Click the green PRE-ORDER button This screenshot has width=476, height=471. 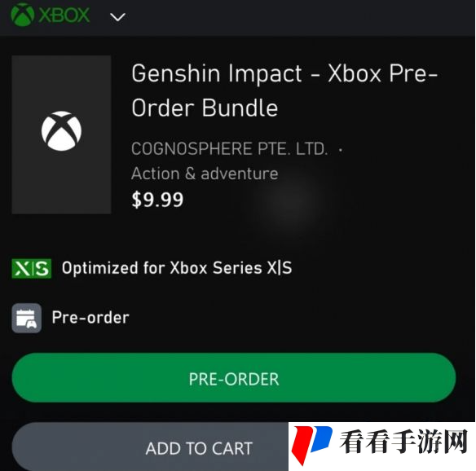(x=234, y=378)
